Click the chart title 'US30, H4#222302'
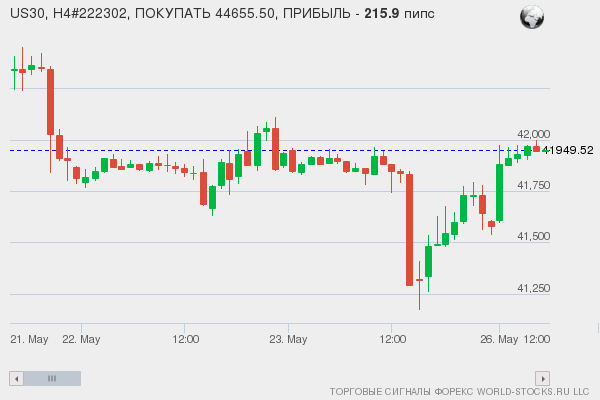This screenshot has width=600, height=400. click(x=68, y=14)
